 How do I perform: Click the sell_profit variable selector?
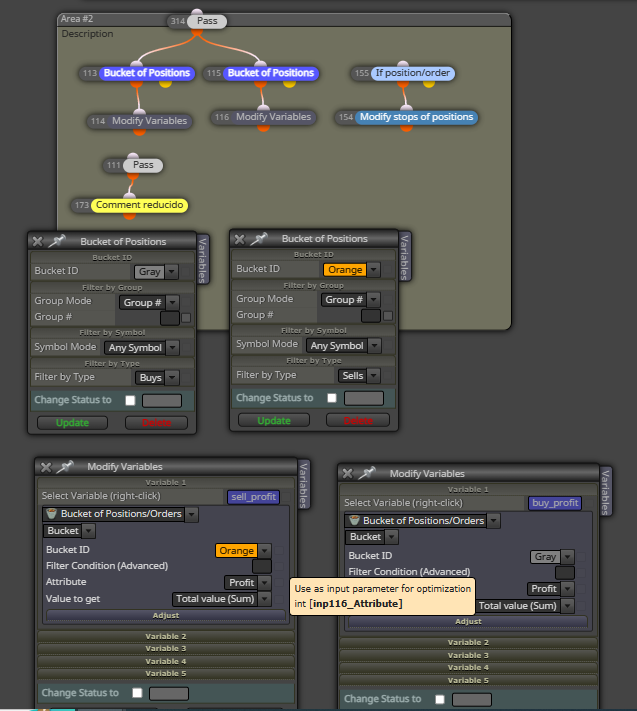[x=253, y=497]
